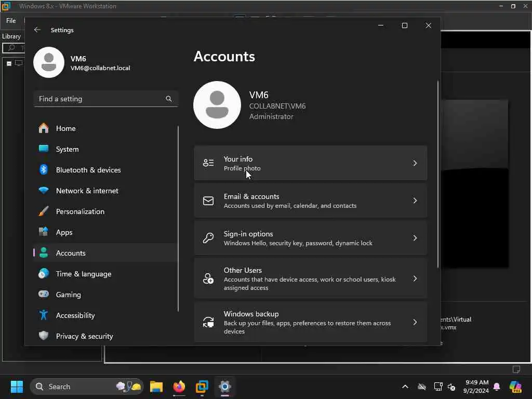Screen dimensions: 532x399
Task: Select Bluetooth & devices in navigation
Action: coord(105,170)
